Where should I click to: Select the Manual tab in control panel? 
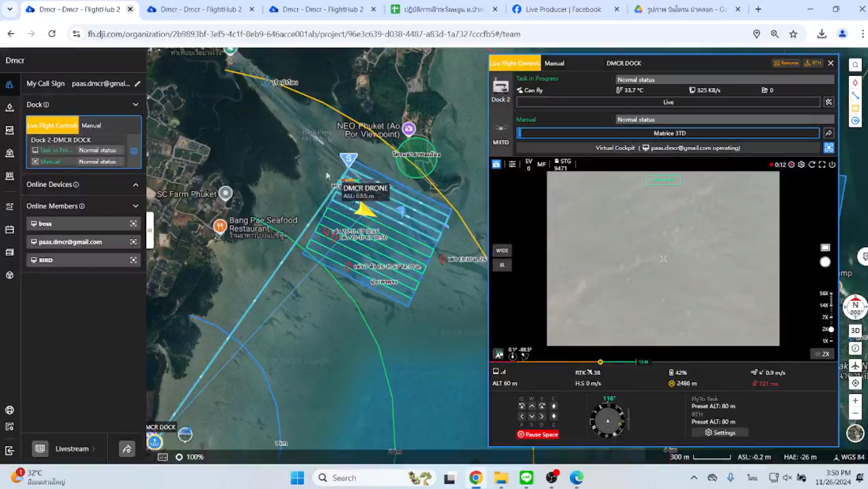[x=554, y=63]
